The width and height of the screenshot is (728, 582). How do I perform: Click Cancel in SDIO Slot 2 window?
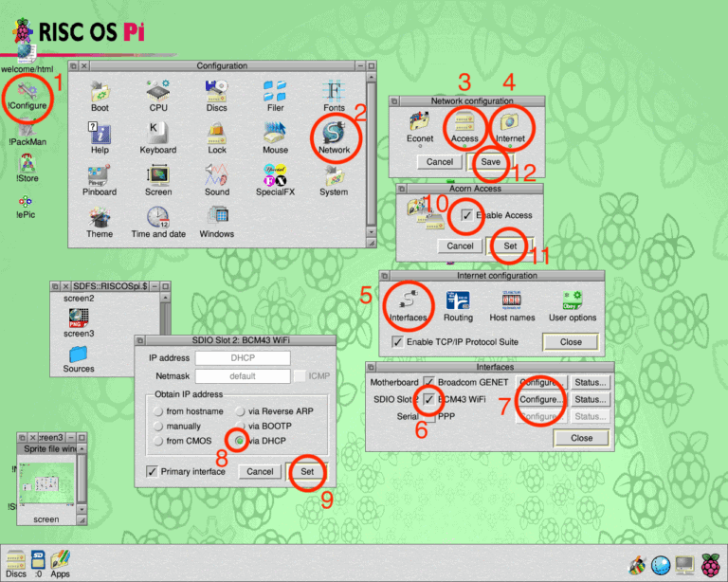260,471
